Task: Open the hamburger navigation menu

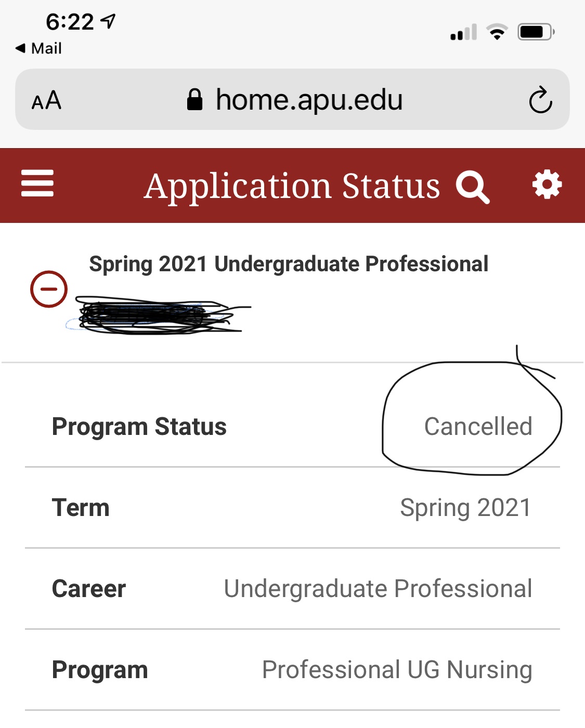Action: (x=37, y=183)
